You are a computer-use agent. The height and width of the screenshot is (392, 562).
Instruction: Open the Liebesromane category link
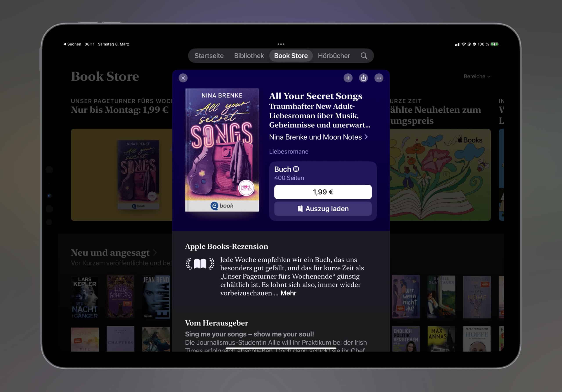[289, 151]
